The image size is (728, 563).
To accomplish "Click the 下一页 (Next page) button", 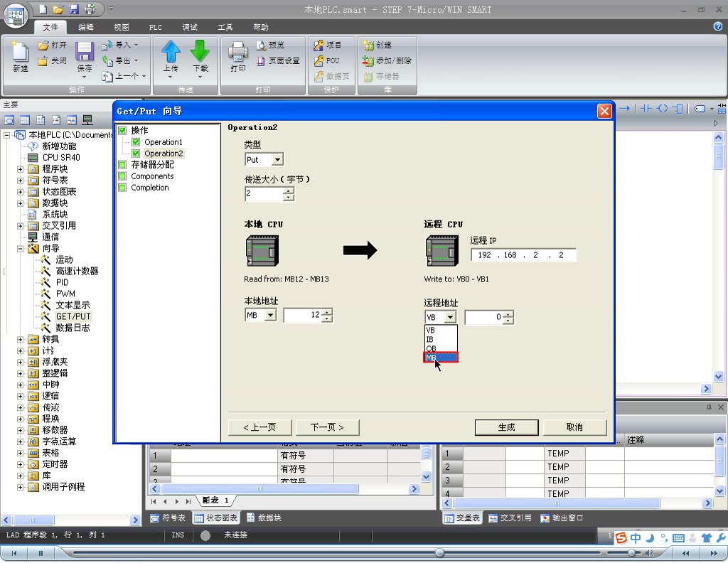I will [326, 427].
